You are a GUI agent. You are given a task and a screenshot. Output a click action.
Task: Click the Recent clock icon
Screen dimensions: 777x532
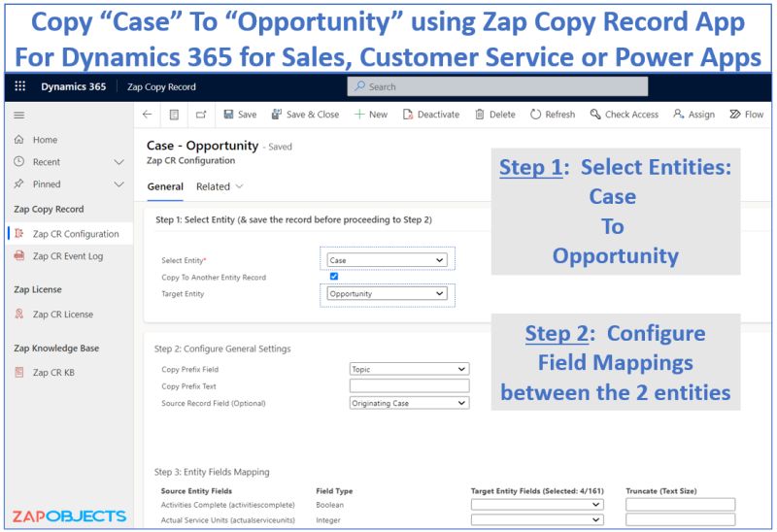point(19,161)
